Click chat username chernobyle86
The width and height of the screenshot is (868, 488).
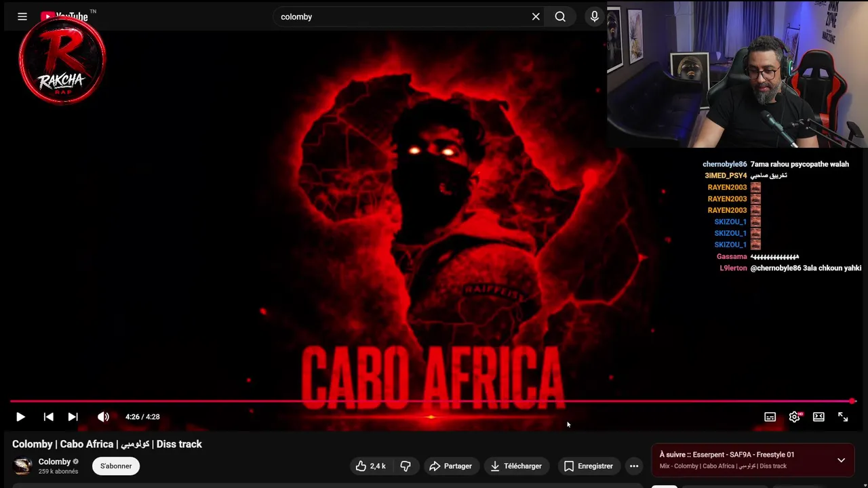tap(724, 164)
